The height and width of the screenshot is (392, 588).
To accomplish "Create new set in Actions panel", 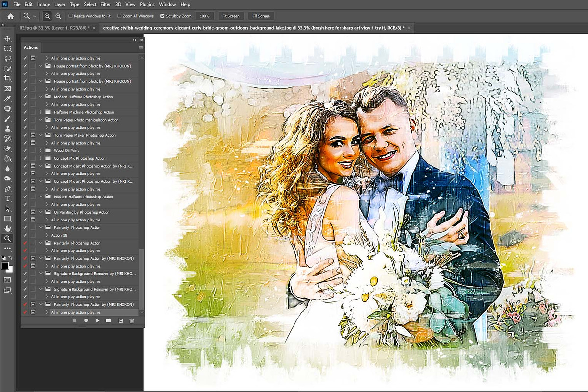I will point(108,320).
